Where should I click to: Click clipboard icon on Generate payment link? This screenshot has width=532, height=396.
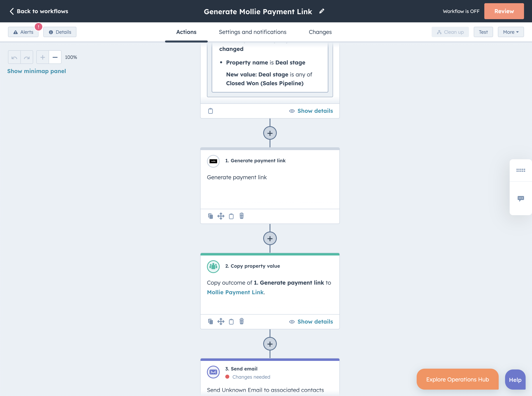point(231,216)
